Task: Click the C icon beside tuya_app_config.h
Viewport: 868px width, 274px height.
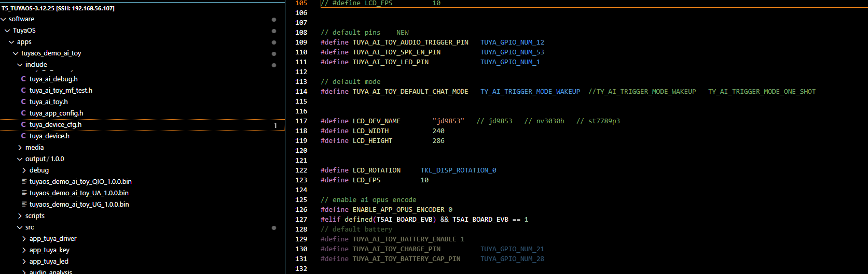Action: tap(23, 113)
